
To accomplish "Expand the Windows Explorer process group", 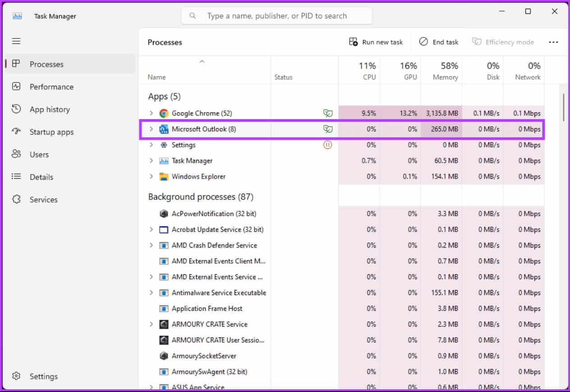I will [151, 176].
